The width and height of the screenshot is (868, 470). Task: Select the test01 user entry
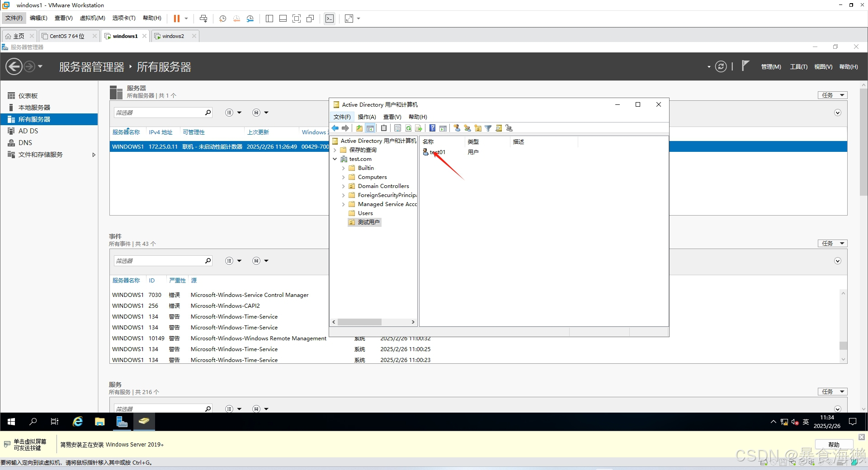click(437, 152)
